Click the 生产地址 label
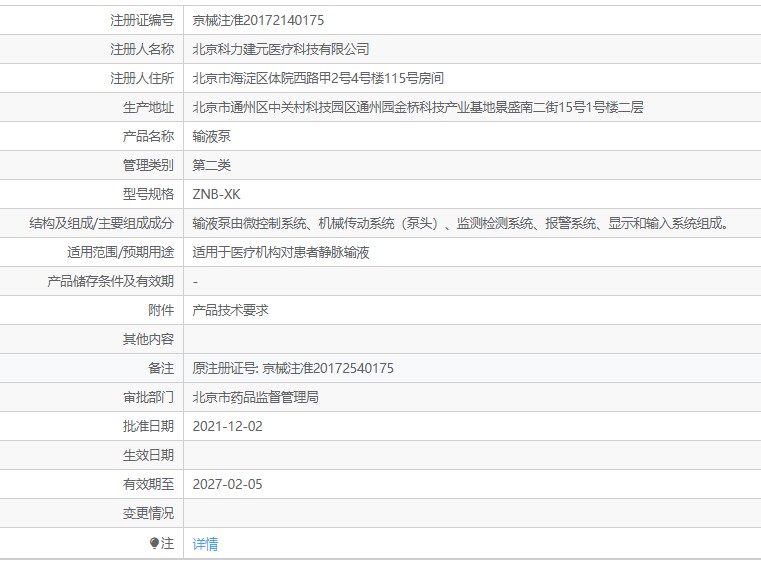 (x=148, y=107)
